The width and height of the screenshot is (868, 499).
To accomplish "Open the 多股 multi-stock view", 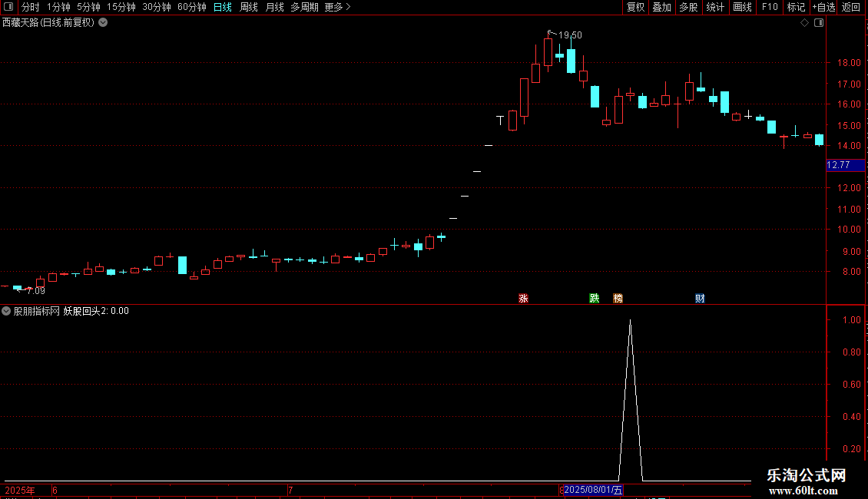I will (x=688, y=7).
